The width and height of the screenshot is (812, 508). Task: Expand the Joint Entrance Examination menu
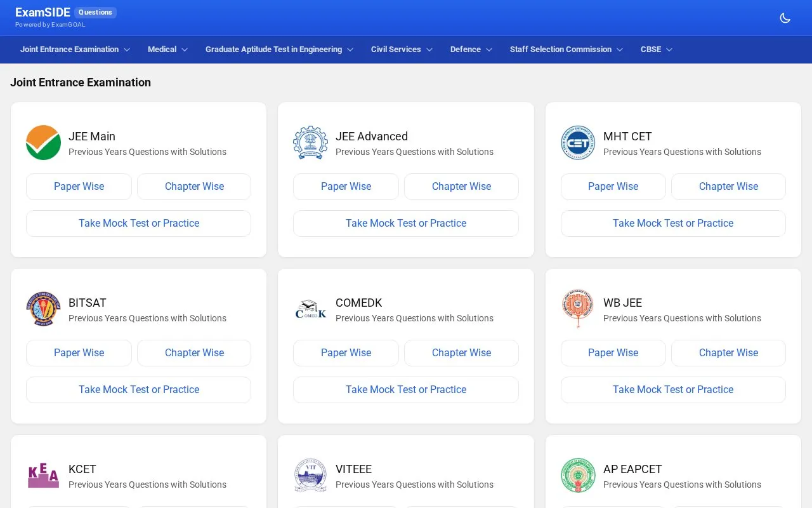[75, 50]
